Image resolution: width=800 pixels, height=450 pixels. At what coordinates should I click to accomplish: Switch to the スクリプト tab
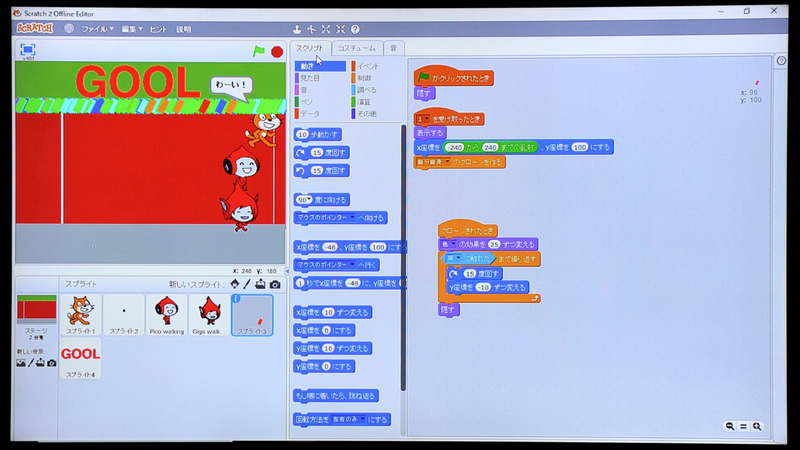(x=310, y=47)
